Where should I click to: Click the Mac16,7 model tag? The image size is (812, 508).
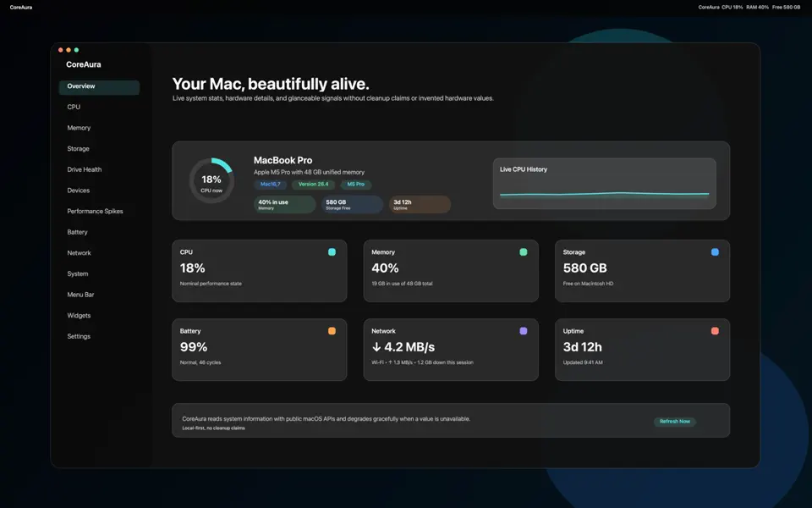[x=271, y=185]
